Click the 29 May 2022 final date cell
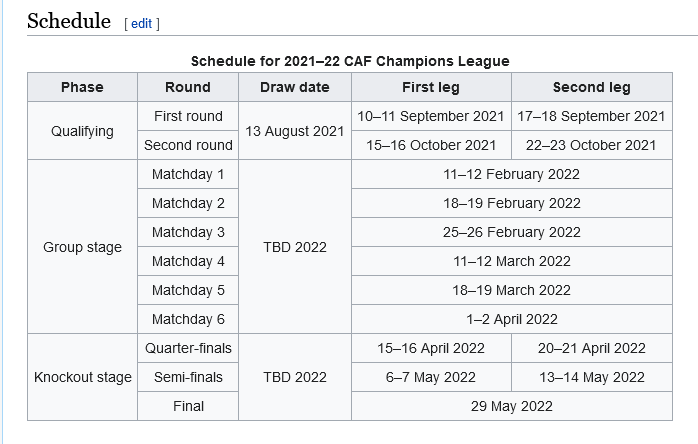 (x=511, y=406)
